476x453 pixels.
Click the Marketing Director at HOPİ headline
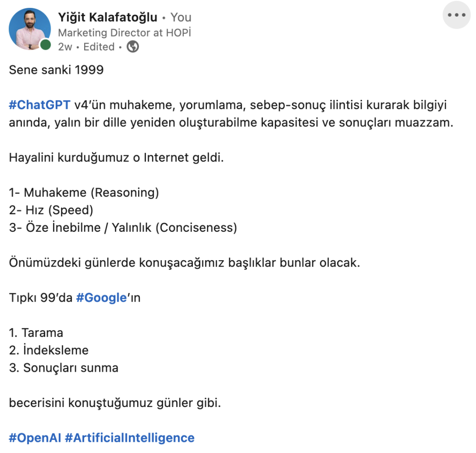125,33
